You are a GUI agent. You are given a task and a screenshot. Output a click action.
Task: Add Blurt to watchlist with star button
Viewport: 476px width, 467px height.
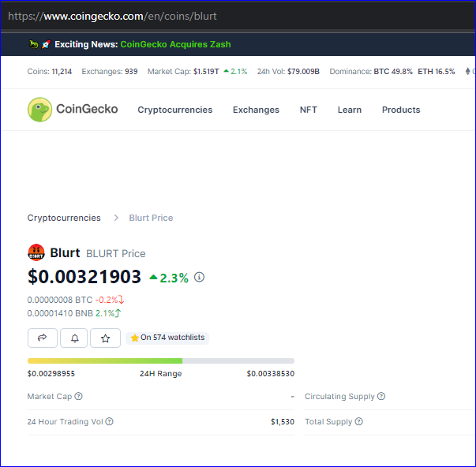105,338
